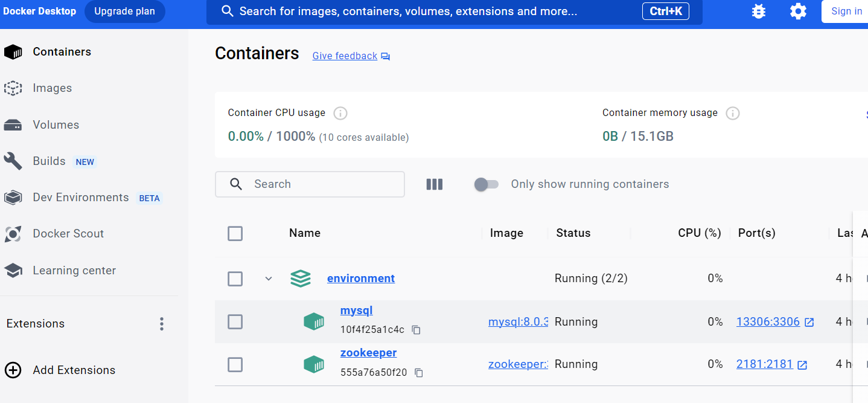The height and width of the screenshot is (403, 868).
Task: Sort by the Port(s) column header
Action: pos(757,233)
